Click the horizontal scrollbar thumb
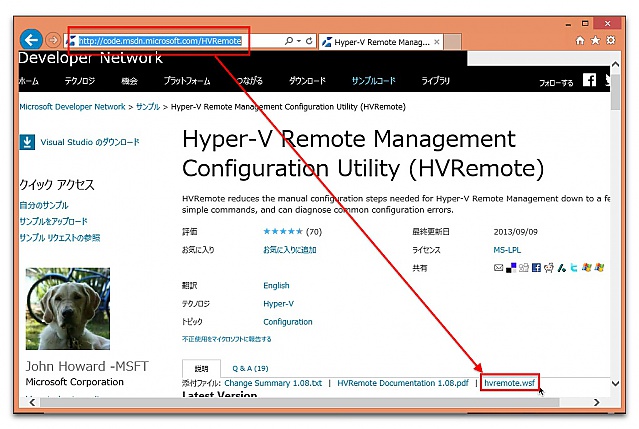 point(300,403)
